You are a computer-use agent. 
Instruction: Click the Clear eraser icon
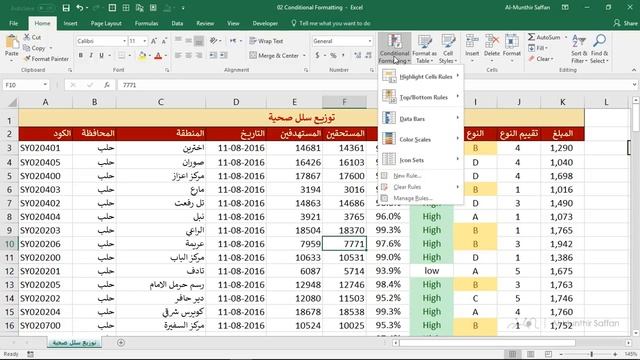531,59
